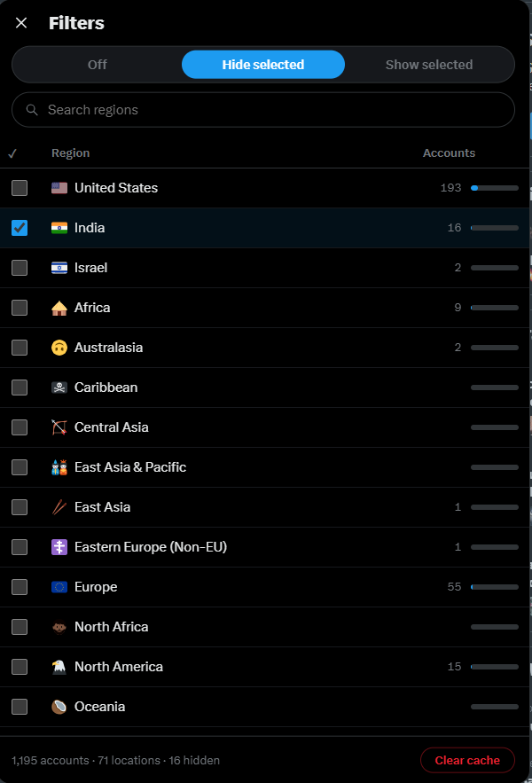Click the Caribbean region label
532x783 pixels.
[106, 388]
